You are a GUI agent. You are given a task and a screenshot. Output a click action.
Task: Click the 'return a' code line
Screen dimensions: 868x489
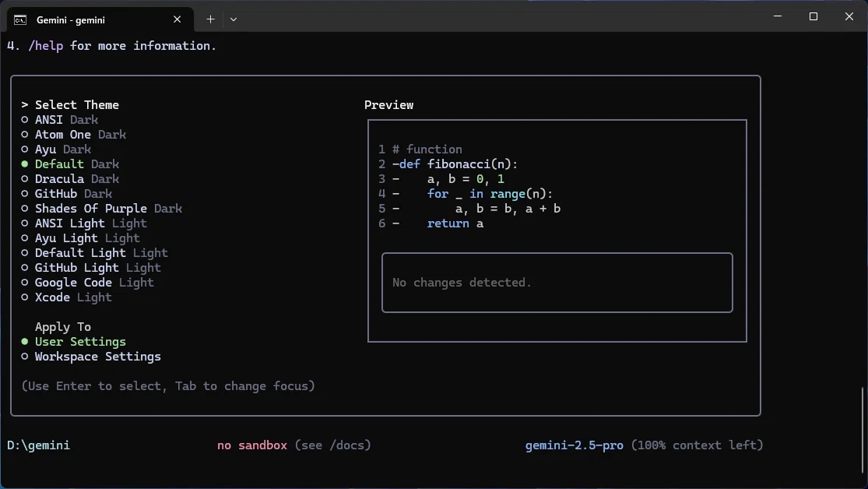pos(455,223)
